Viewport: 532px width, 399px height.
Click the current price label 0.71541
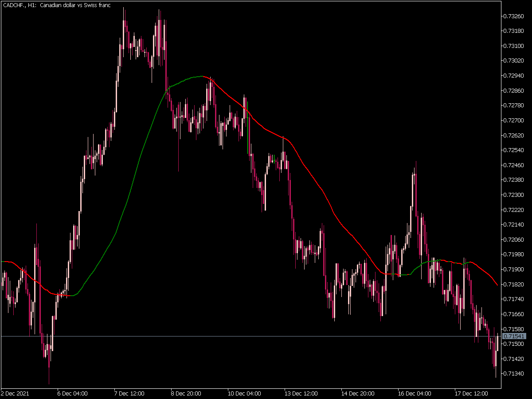tap(514, 336)
